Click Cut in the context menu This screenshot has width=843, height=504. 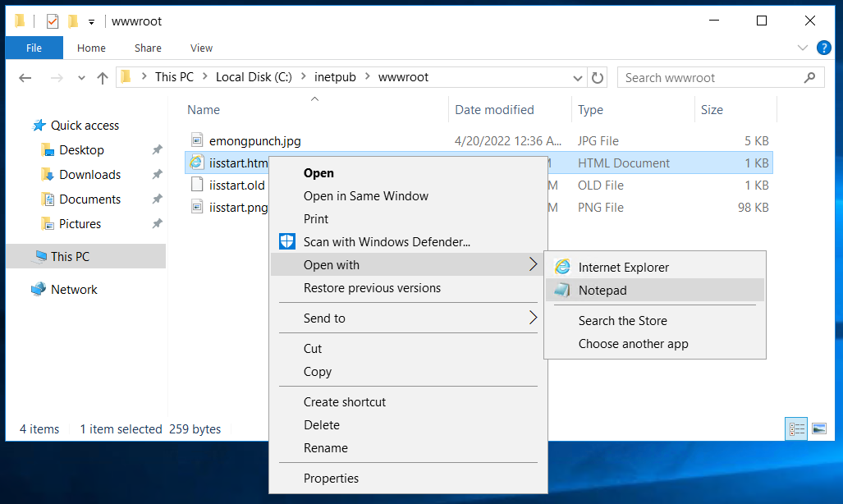point(408,349)
